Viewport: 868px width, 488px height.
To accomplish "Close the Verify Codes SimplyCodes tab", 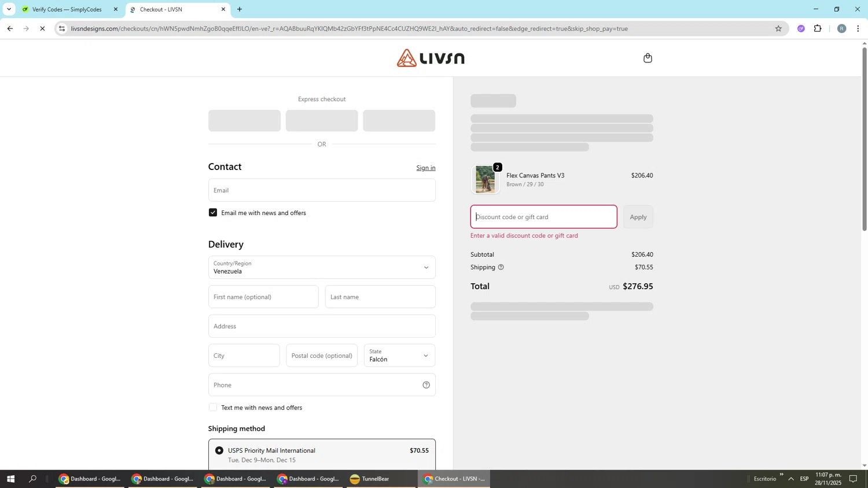I will pos(116,9).
